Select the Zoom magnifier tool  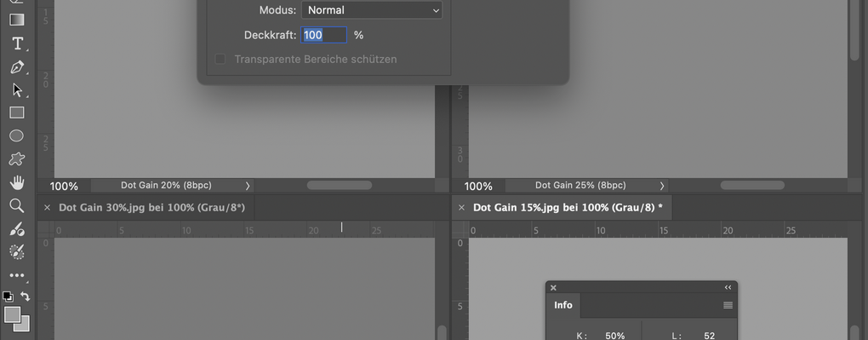pyautogui.click(x=17, y=205)
